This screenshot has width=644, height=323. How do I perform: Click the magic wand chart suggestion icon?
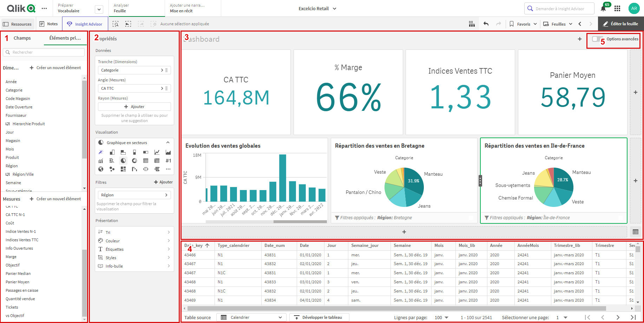(x=101, y=152)
